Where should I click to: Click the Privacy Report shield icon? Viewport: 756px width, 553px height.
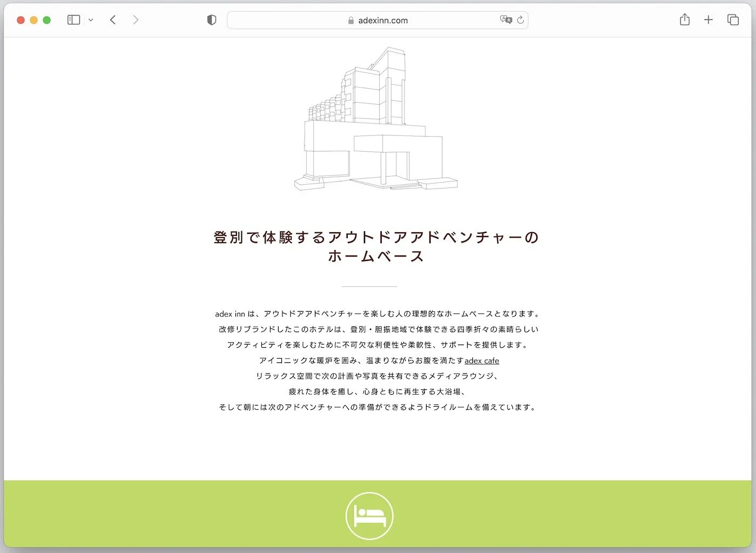tap(212, 19)
